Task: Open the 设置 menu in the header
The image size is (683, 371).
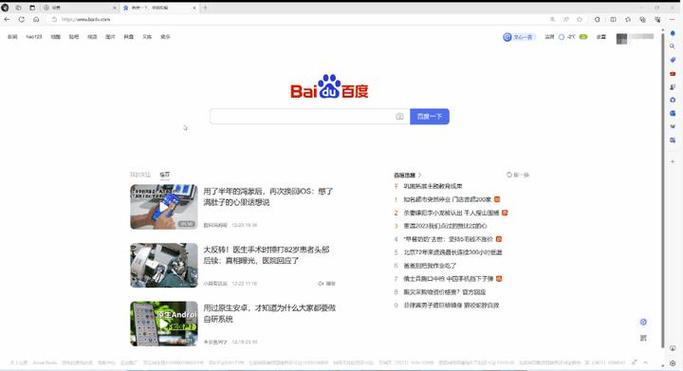Action: pos(602,37)
